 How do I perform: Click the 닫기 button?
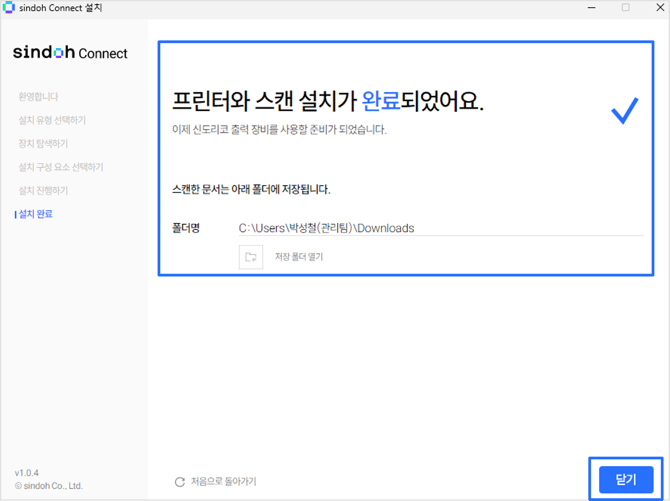click(x=626, y=480)
